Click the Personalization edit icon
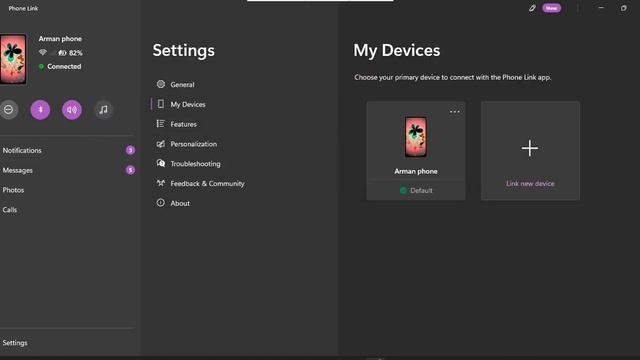The image size is (640, 360). 161,144
